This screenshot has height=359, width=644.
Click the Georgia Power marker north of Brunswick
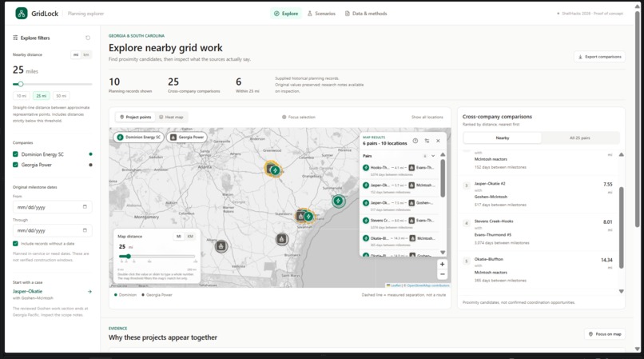coord(282,238)
